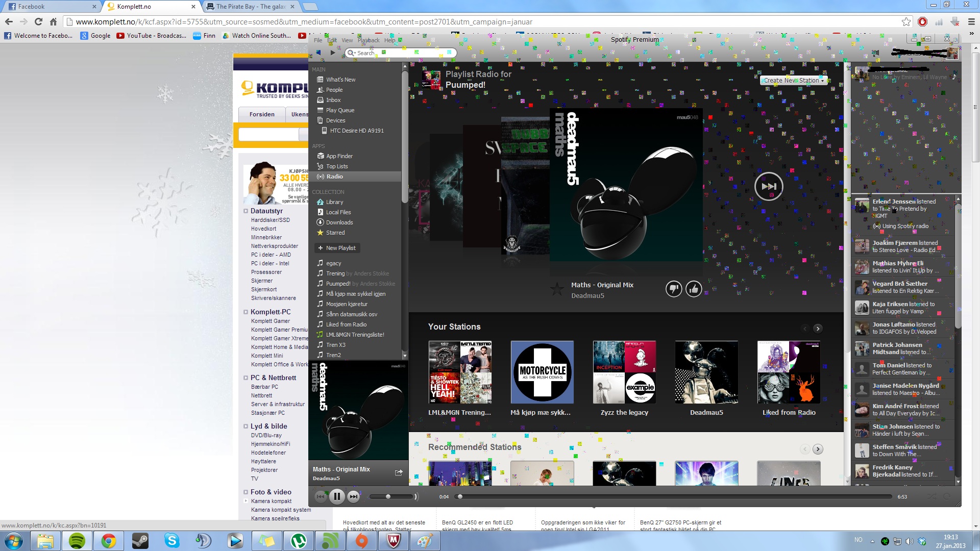Open Harddisker/SSD link on Komplett
The image size is (980, 551).
tap(270, 220)
